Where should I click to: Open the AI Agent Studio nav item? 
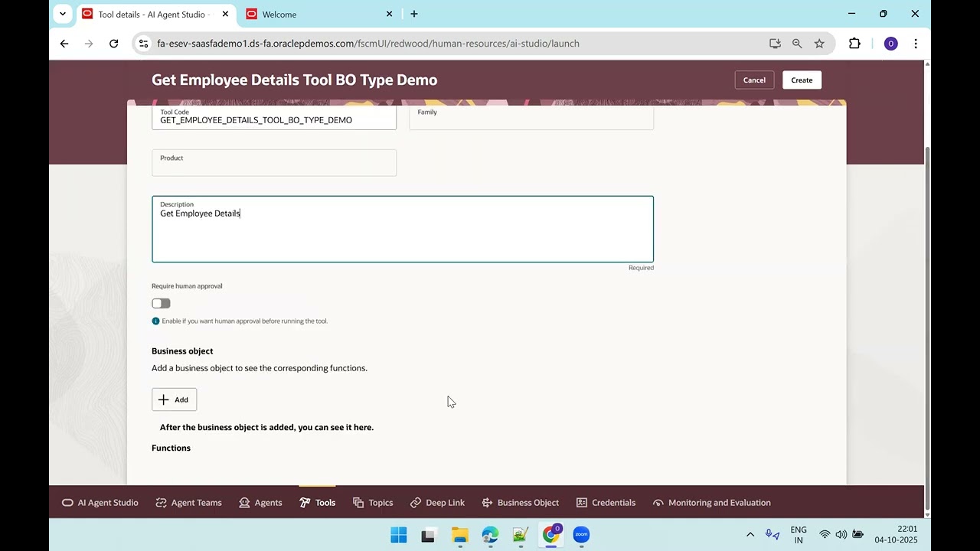100,503
